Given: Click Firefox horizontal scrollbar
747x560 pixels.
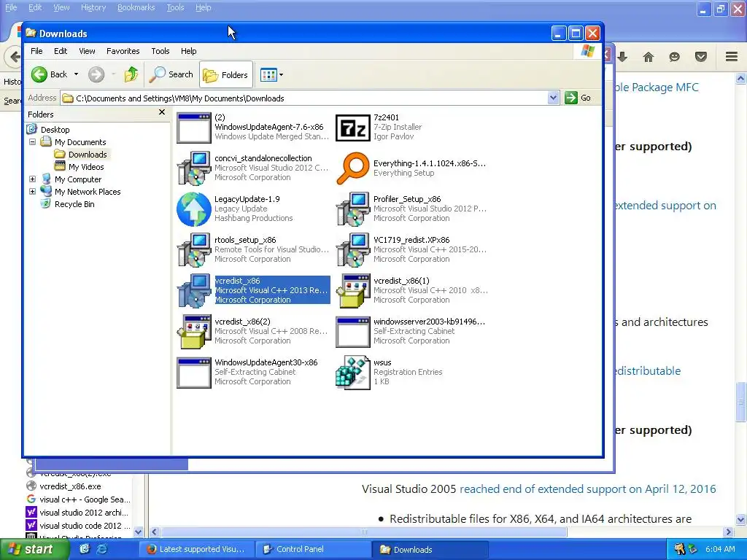Looking at the screenshot, I should 364,532.
